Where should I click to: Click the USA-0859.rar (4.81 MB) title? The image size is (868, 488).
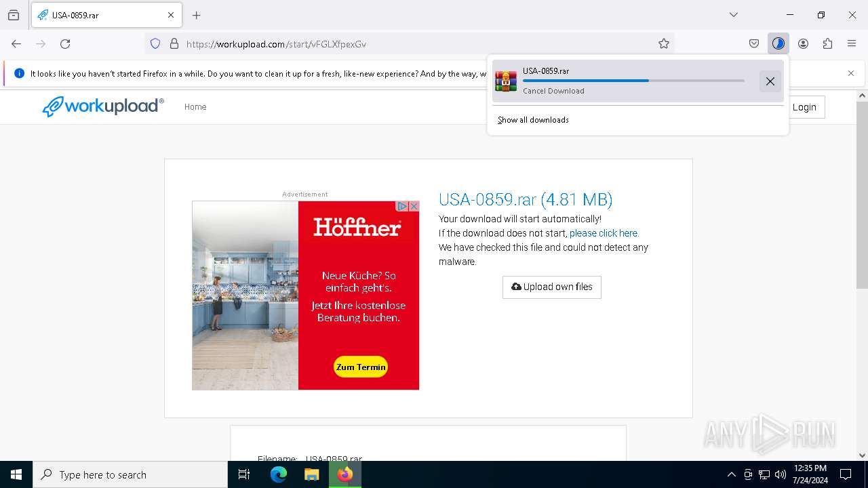pos(526,199)
